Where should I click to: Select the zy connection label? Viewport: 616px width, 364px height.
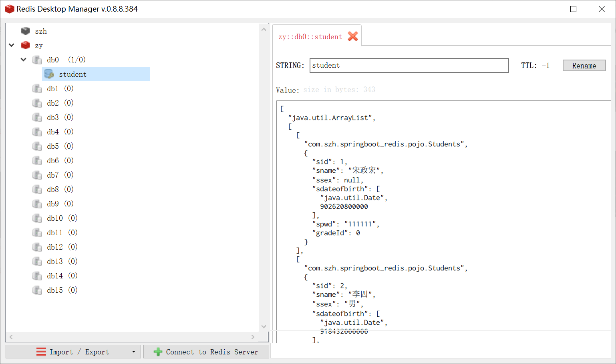coord(39,46)
